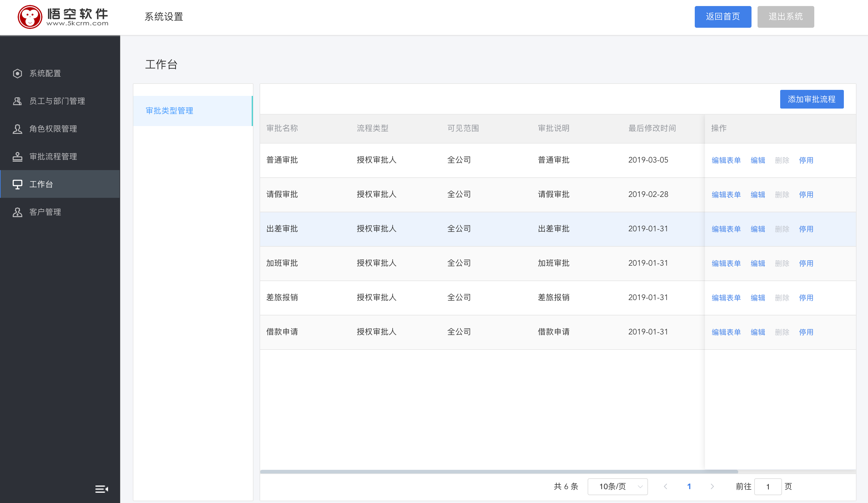Click the 悟空软件 monkey logo
The image size is (868, 503).
click(x=30, y=17)
